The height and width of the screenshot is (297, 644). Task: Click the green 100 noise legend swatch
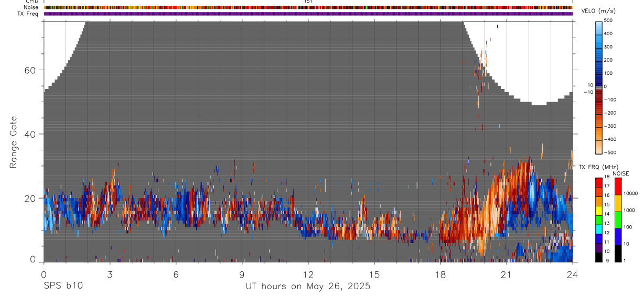[x=617, y=220]
